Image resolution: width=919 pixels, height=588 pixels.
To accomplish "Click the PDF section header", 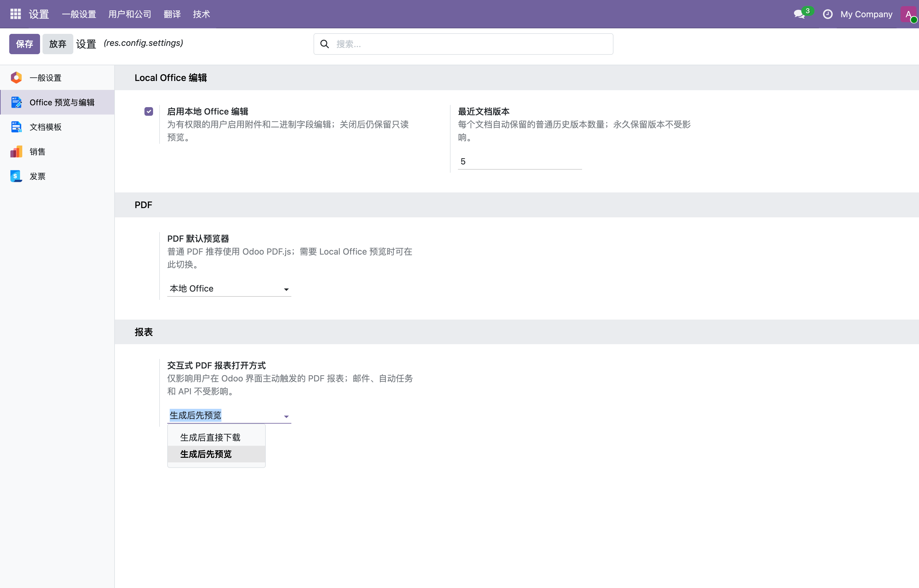I will click(143, 205).
